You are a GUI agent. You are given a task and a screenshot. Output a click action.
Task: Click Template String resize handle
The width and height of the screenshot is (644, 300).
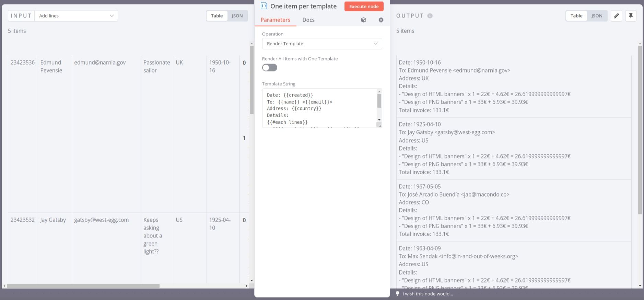[379, 125]
